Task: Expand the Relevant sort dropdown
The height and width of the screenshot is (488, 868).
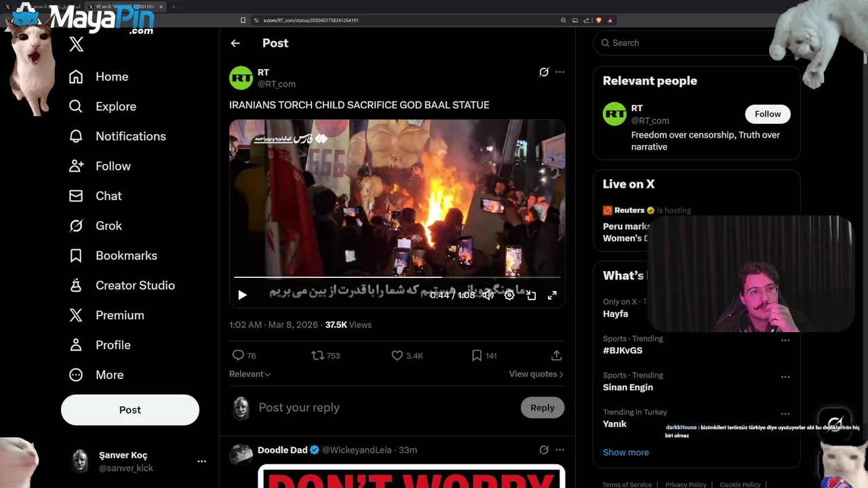Action: [250, 374]
